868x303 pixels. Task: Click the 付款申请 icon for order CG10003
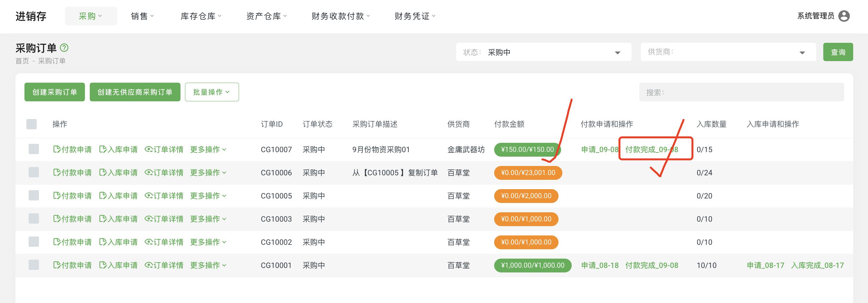coord(57,219)
